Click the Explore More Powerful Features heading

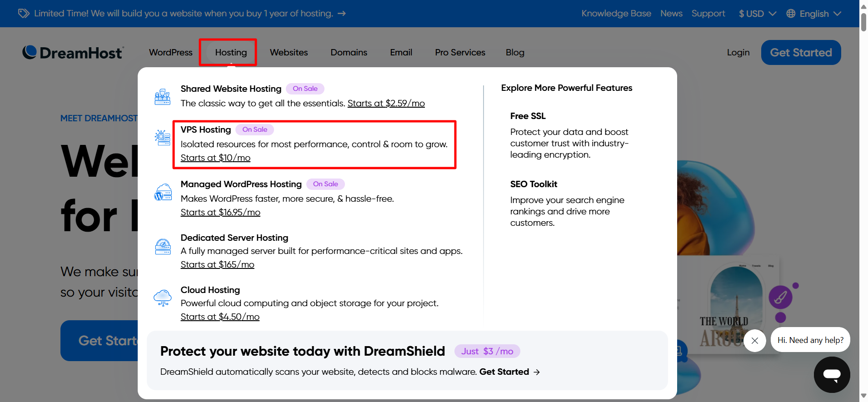[566, 88]
